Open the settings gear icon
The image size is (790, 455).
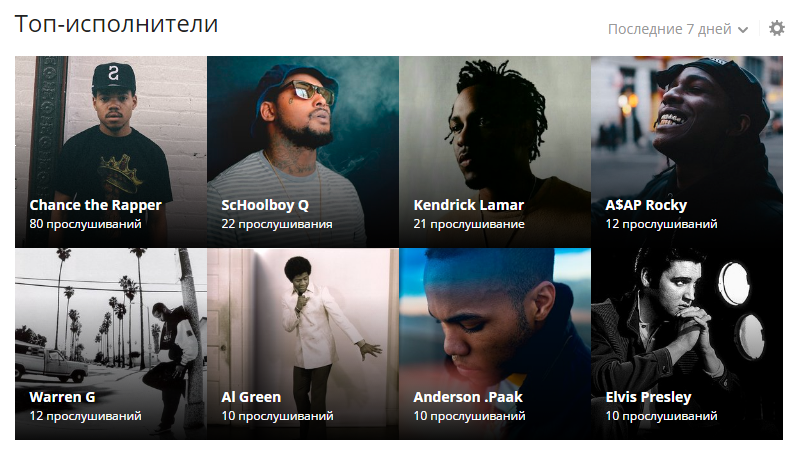[x=776, y=28]
